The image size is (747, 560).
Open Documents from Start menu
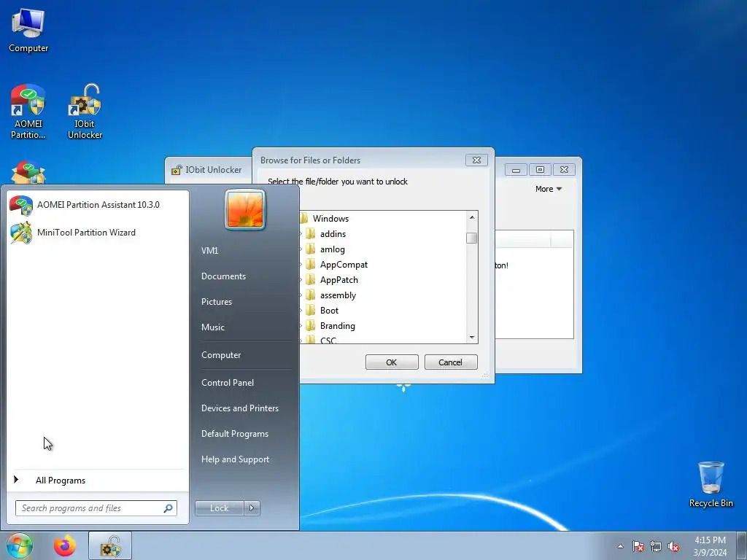[223, 276]
